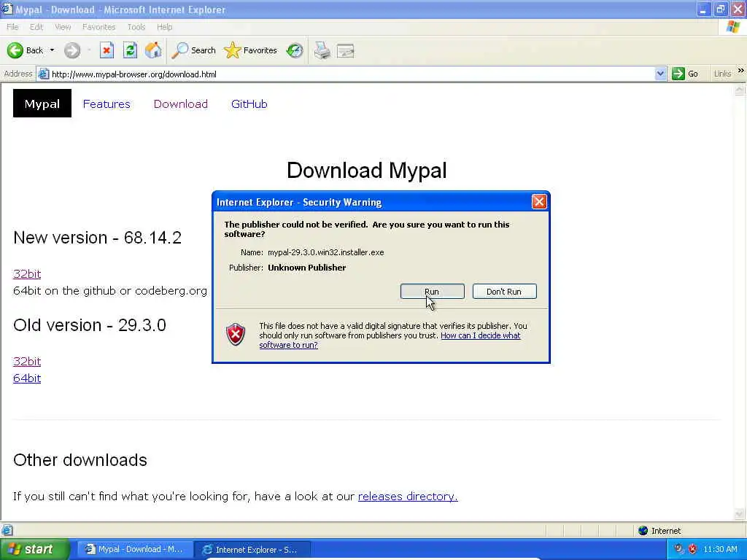Click Don't Run in the dialog
747x560 pixels.
(x=504, y=292)
